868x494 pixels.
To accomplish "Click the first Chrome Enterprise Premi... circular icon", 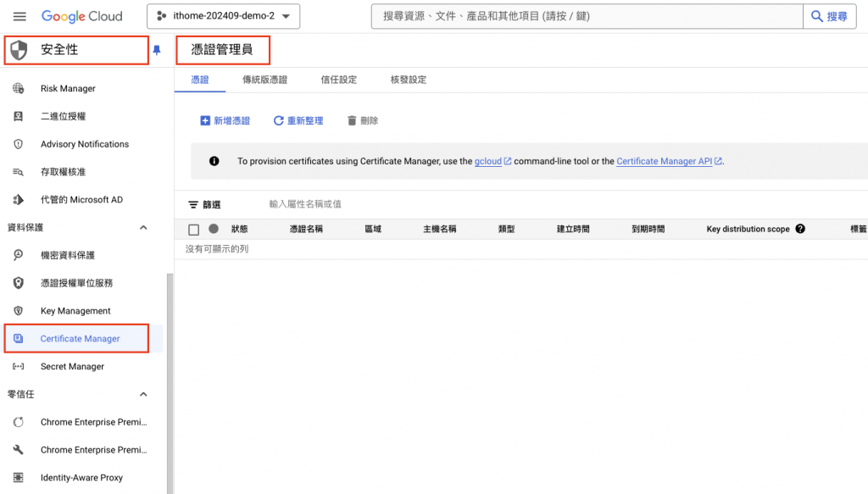I will [x=19, y=422].
